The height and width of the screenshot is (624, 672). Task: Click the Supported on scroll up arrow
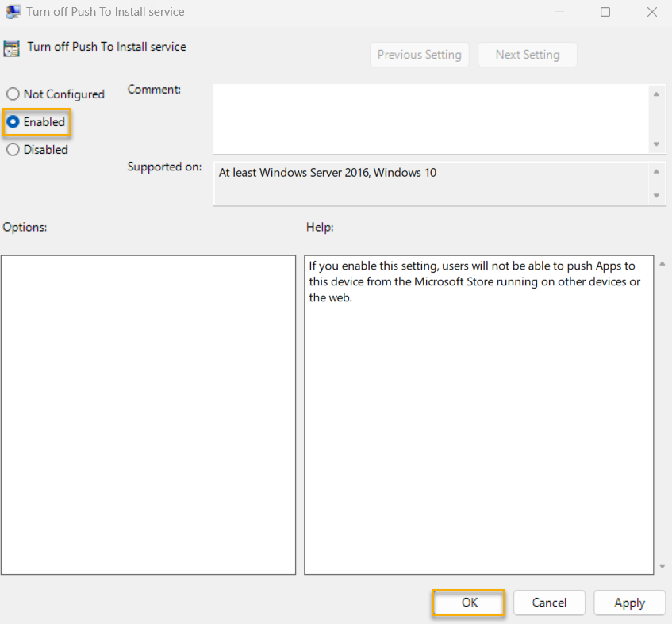coord(656,171)
